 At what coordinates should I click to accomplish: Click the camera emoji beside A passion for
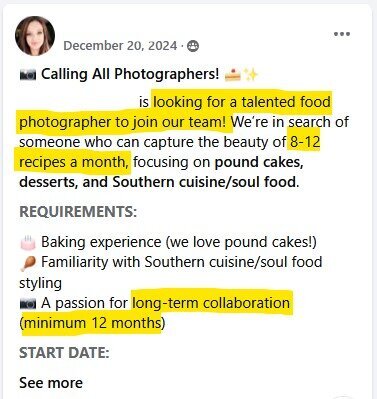(28, 304)
